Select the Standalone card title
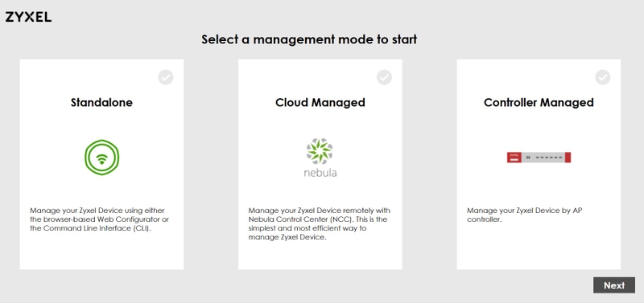644x303 pixels. coord(102,102)
